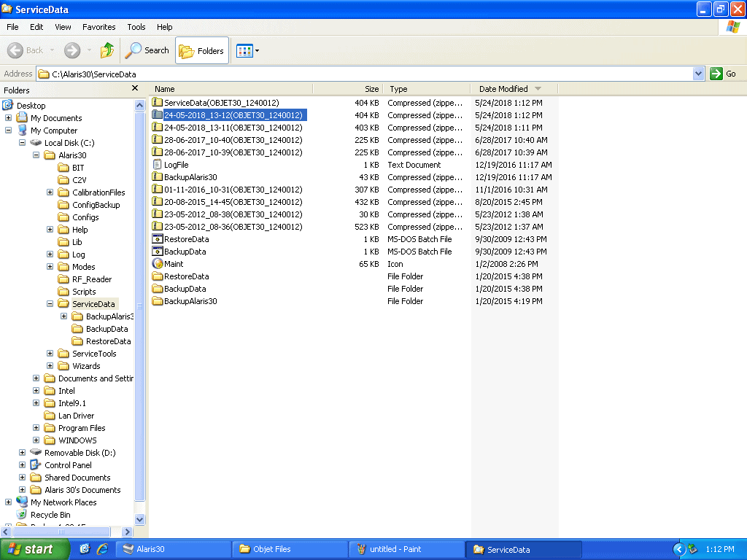This screenshot has height=560, width=747.
Task: Select the BackupData batch file icon
Action: coord(158,251)
